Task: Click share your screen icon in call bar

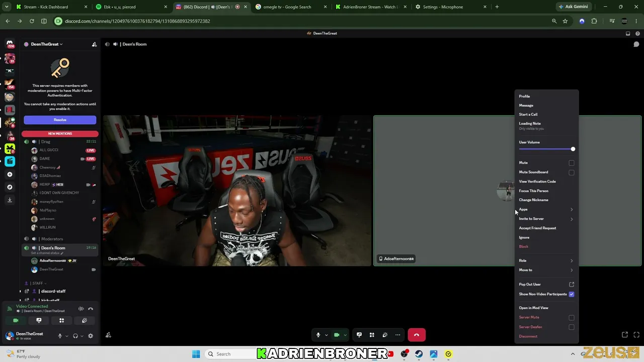Action: pyautogui.click(x=359, y=335)
